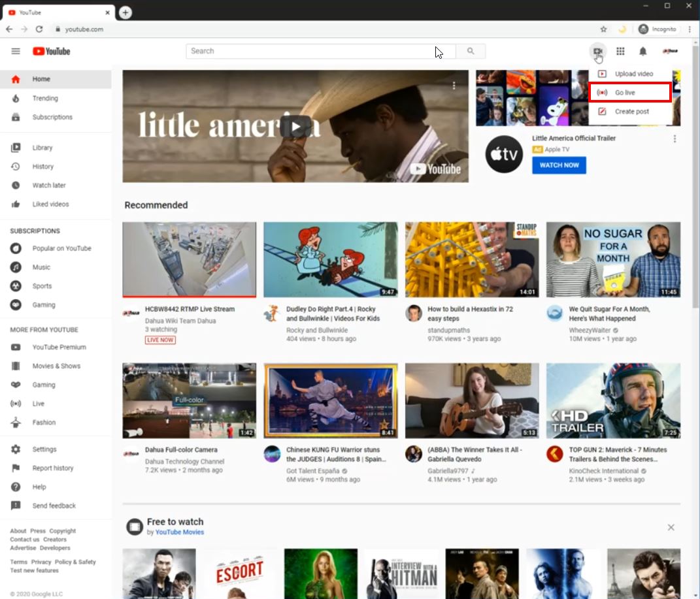700x599 pixels.
Task: Reload the page in browser
Action: point(39,29)
